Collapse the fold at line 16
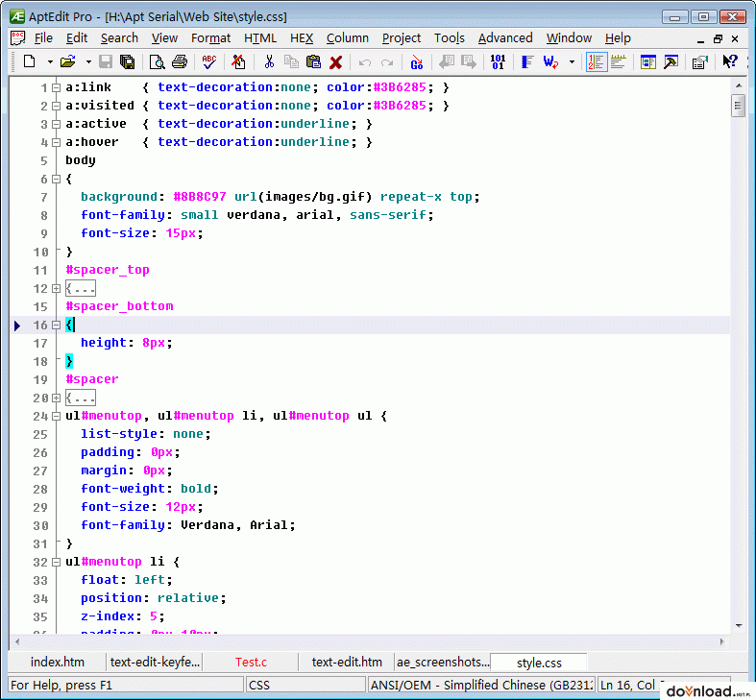 click(x=56, y=325)
